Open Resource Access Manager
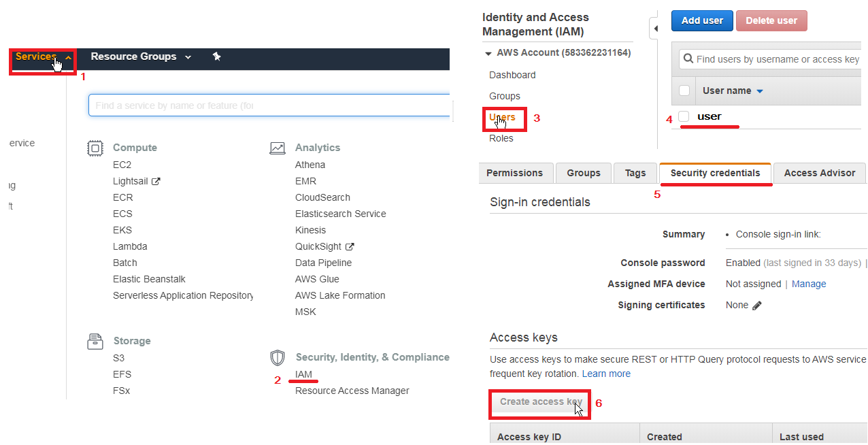Image resolution: width=868 pixels, height=445 pixels. pos(352,391)
